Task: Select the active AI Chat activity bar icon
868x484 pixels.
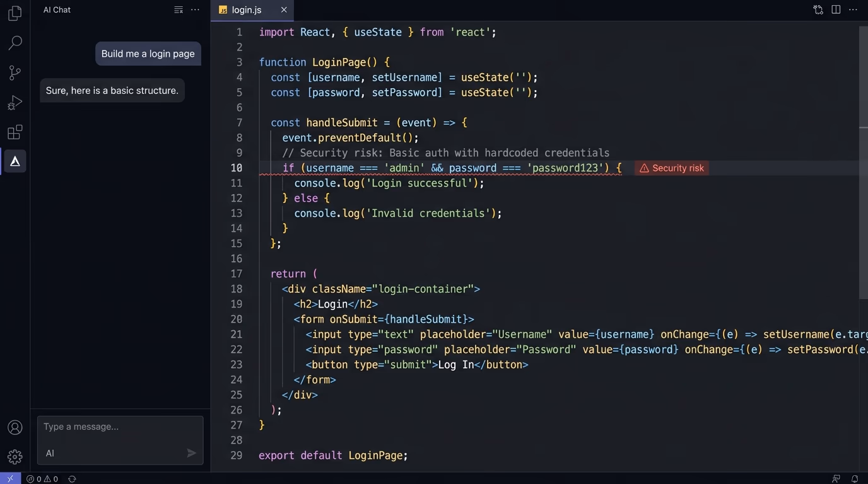Action: point(15,161)
